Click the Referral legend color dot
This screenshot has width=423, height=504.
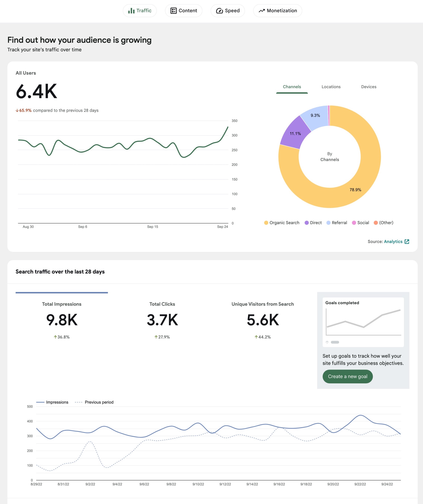pyautogui.click(x=328, y=223)
